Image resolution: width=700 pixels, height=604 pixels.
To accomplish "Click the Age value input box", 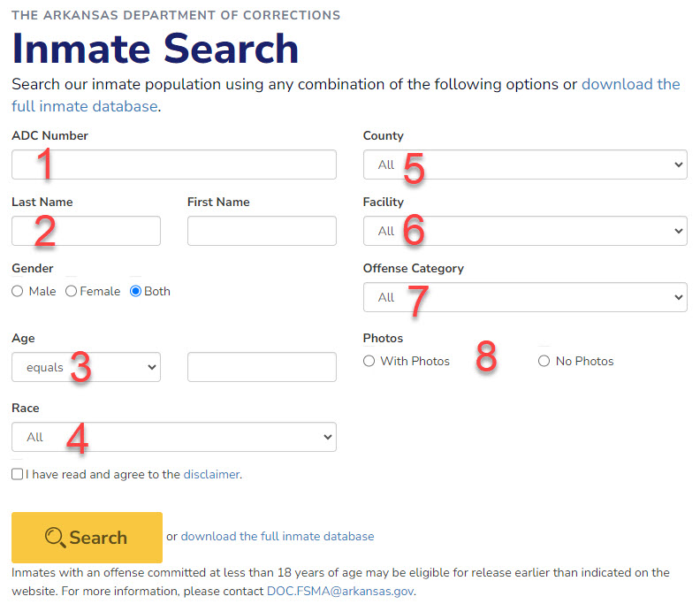I will (262, 367).
